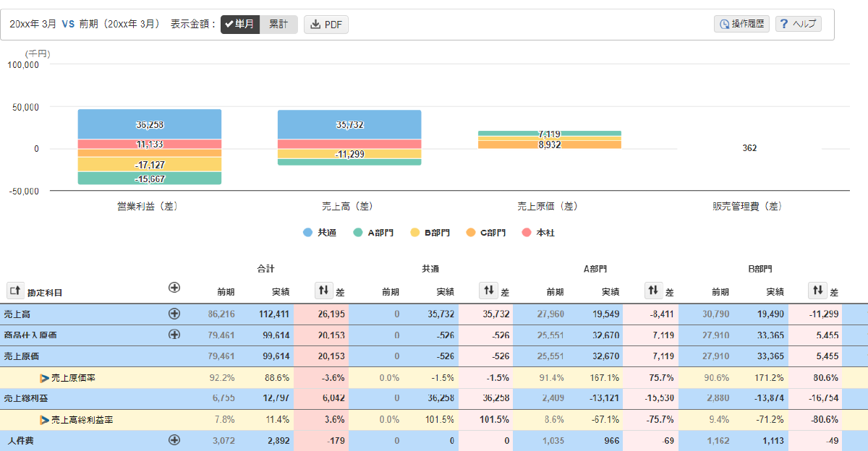Click the 1,035 cell in 人件費 row

click(553, 440)
